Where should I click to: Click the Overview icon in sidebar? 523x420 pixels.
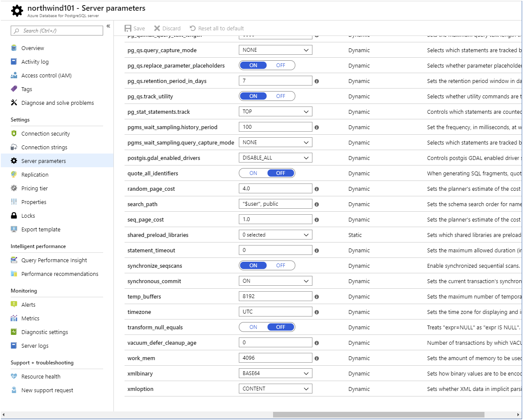point(14,48)
